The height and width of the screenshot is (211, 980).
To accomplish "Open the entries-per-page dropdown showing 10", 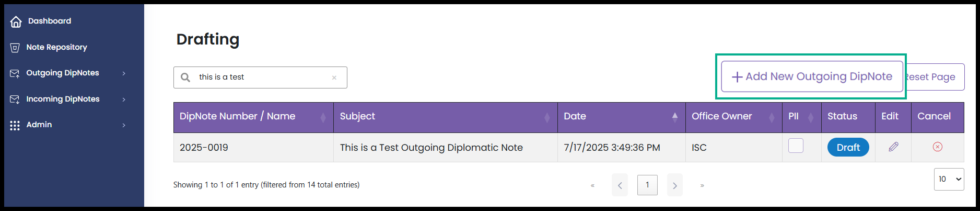I will click(949, 179).
